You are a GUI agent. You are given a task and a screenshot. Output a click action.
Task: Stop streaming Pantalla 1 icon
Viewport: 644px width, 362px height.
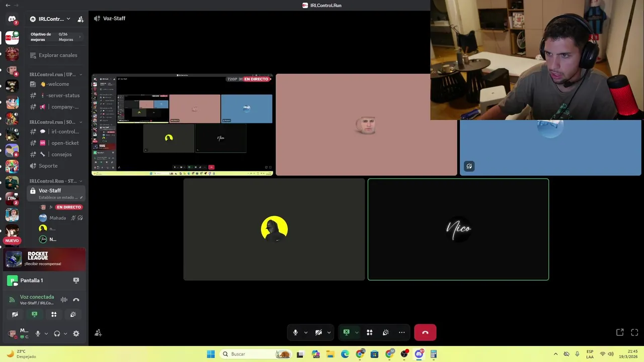(76, 281)
